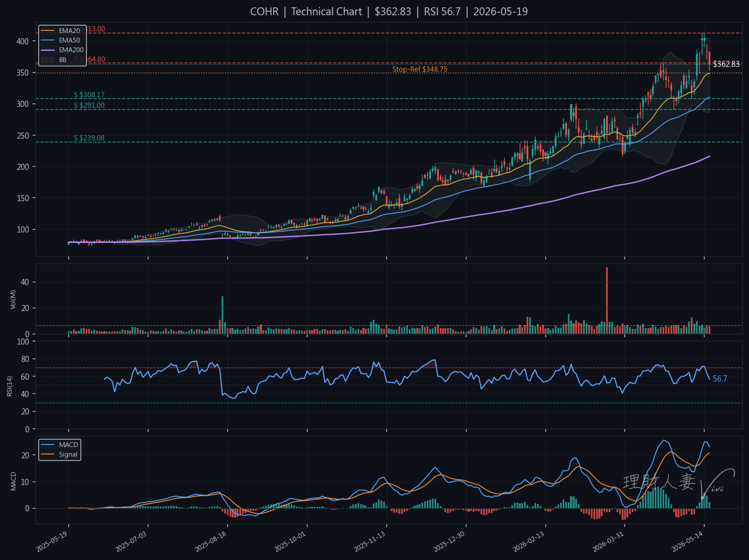Click the 350 tick on the price axis
This screenshot has width=749, height=560.
[23, 73]
